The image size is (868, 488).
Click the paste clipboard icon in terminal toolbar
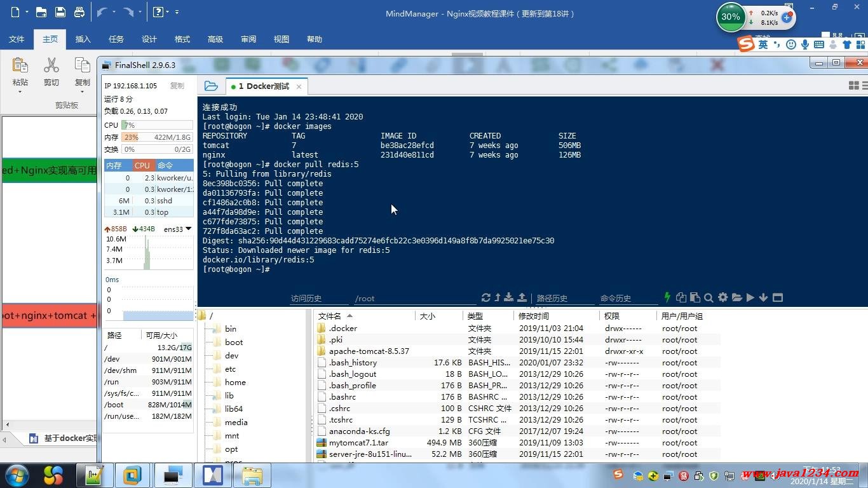pyautogui.click(x=695, y=297)
